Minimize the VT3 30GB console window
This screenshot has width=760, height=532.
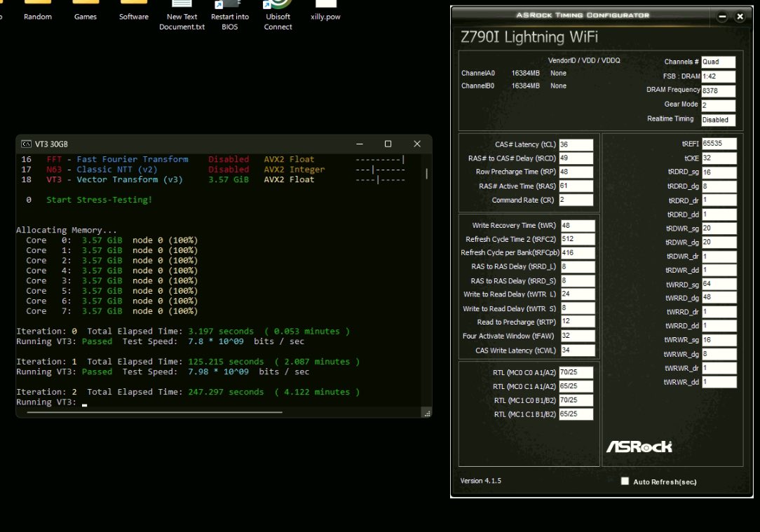point(360,144)
